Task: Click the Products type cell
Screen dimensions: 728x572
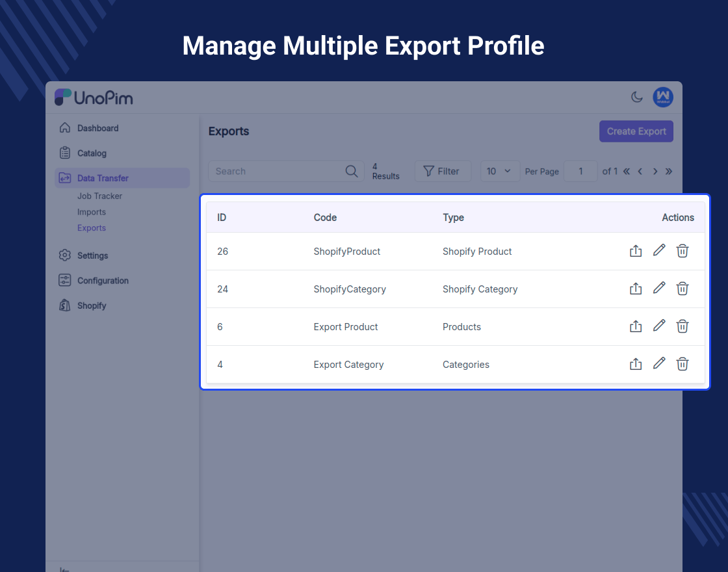Action: [x=461, y=326]
